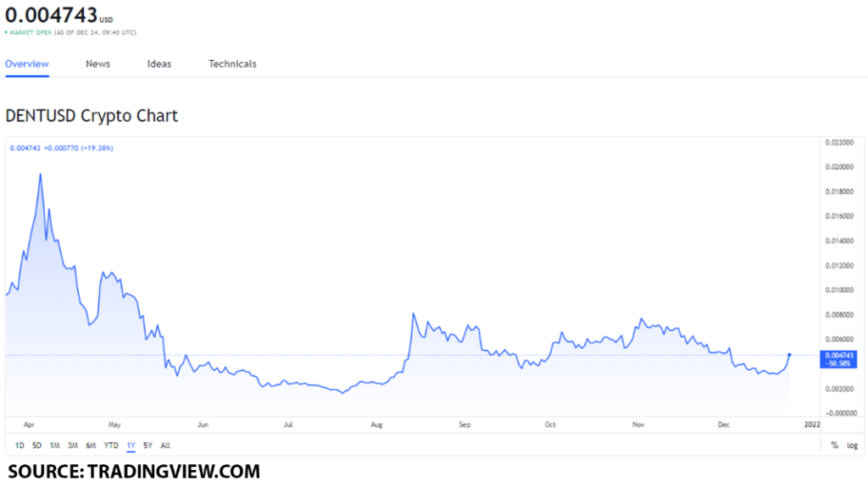Viewport: 868px width, 487px height.
Task: Select the 1D time range
Action: point(19,445)
